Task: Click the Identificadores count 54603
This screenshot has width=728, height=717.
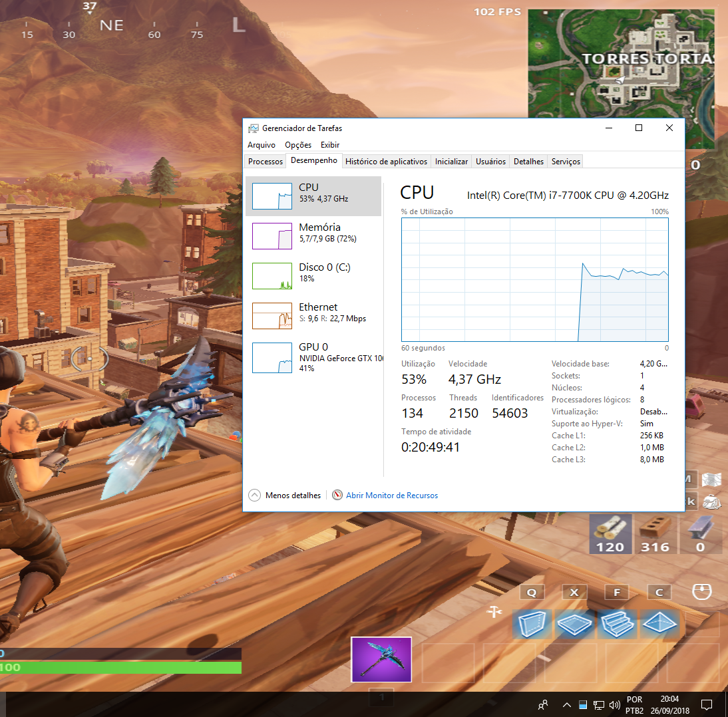Action: pyautogui.click(x=510, y=413)
